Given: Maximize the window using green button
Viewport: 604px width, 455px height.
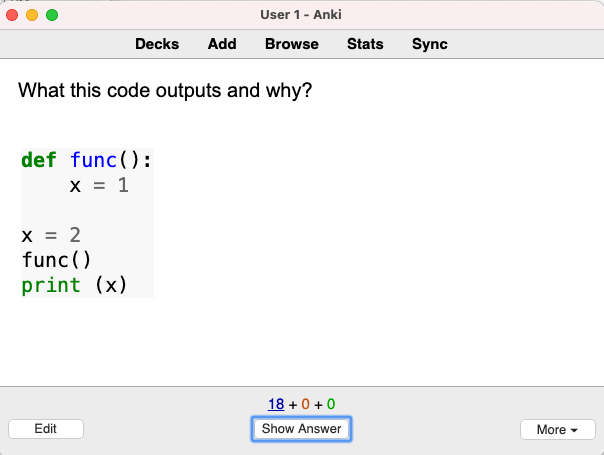Looking at the screenshot, I should [x=52, y=15].
